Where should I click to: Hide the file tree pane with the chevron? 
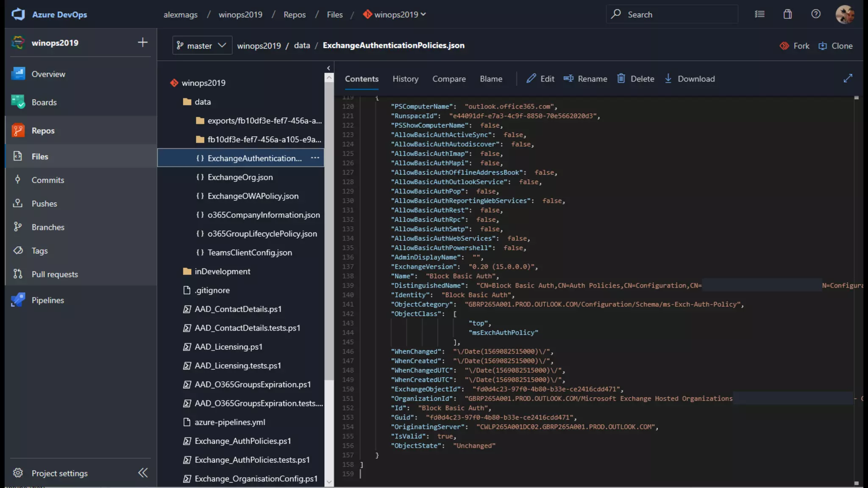328,68
